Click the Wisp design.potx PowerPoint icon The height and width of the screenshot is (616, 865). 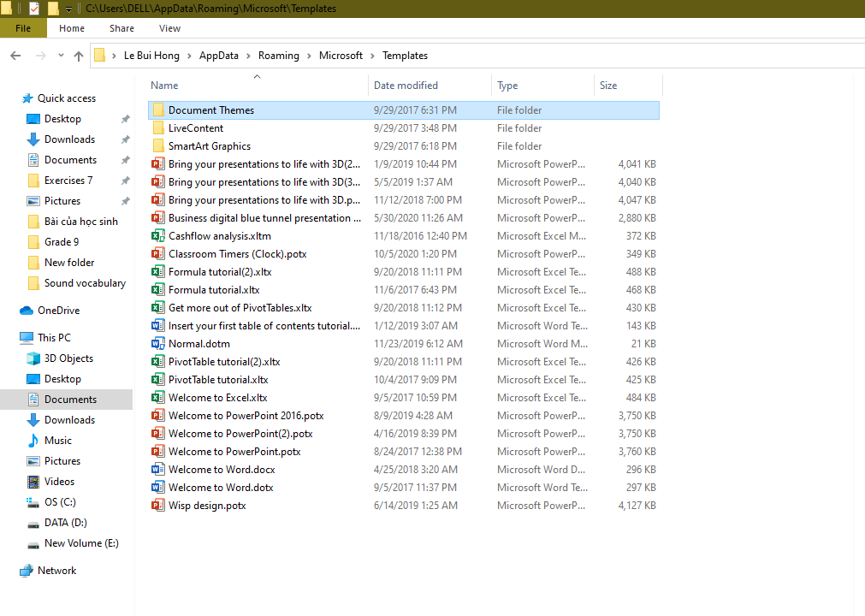pyautogui.click(x=158, y=505)
